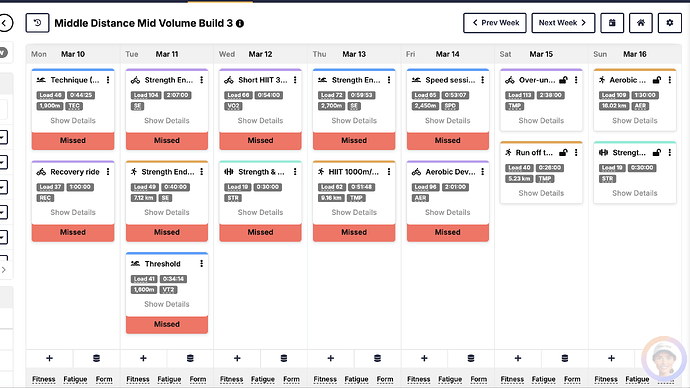Open the calendar date picker icon

click(x=612, y=23)
